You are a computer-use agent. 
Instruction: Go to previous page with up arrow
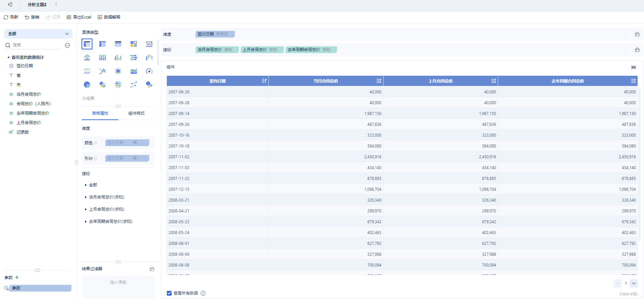pyautogui.click(x=618, y=283)
